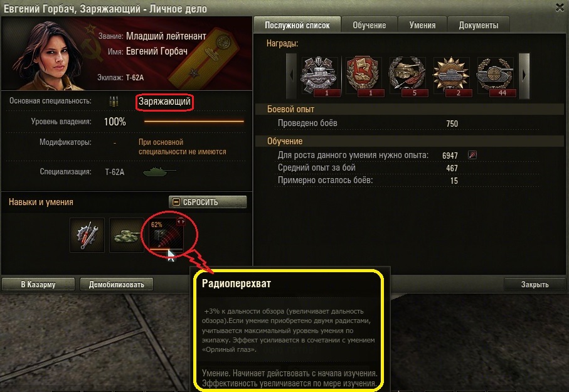Click the loader shells icon beside Заряжающий
The image size is (569, 392).
click(114, 101)
